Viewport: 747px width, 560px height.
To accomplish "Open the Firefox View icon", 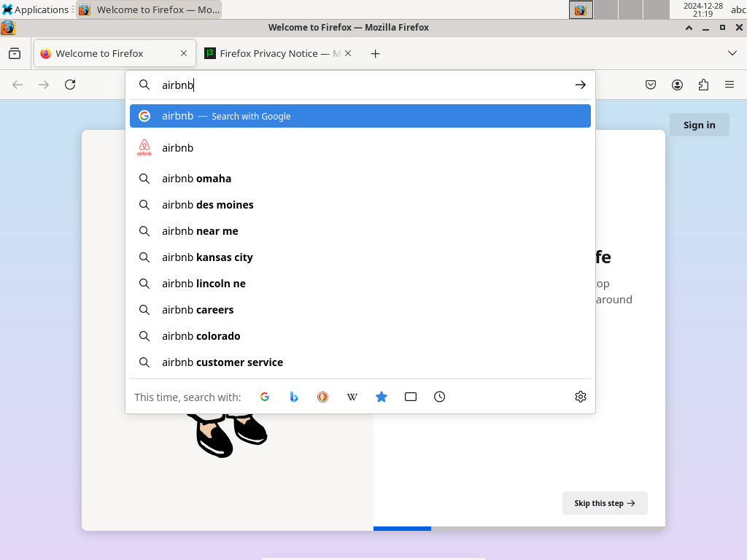I will [15, 53].
